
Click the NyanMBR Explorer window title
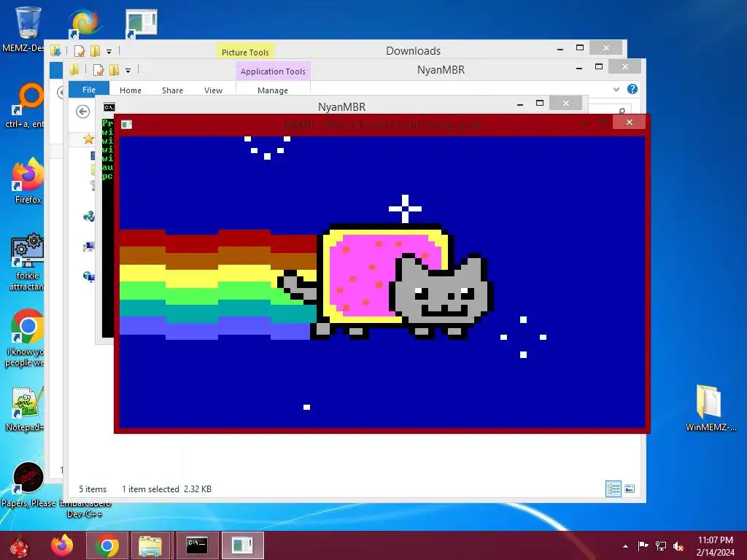[x=441, y=69]
